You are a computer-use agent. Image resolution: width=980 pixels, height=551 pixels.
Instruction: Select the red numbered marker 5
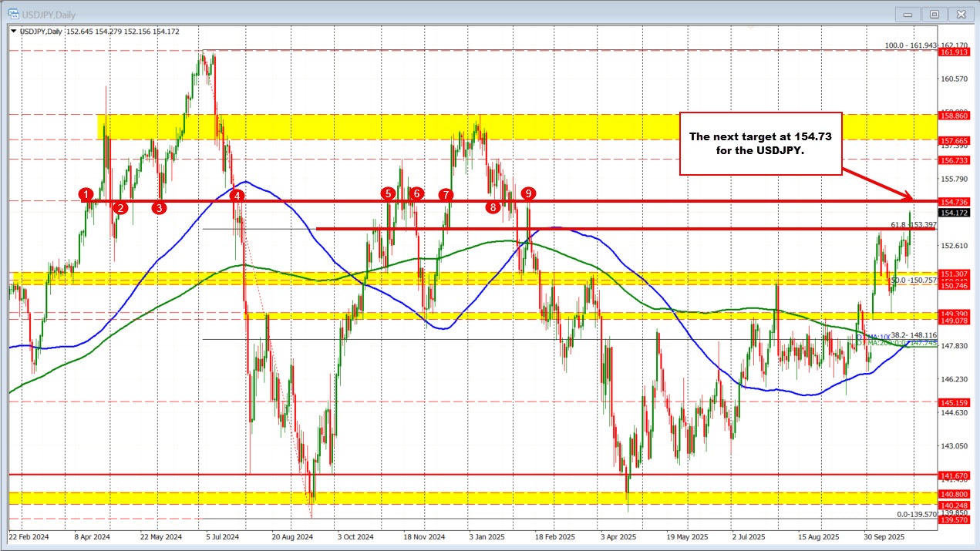(x=388, y=193)
